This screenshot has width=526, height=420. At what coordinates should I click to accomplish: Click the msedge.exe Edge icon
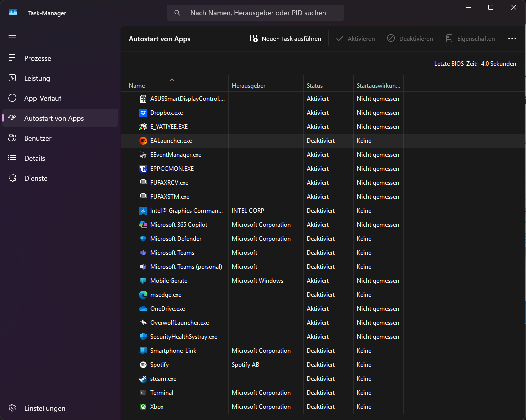tap(143, 295)
